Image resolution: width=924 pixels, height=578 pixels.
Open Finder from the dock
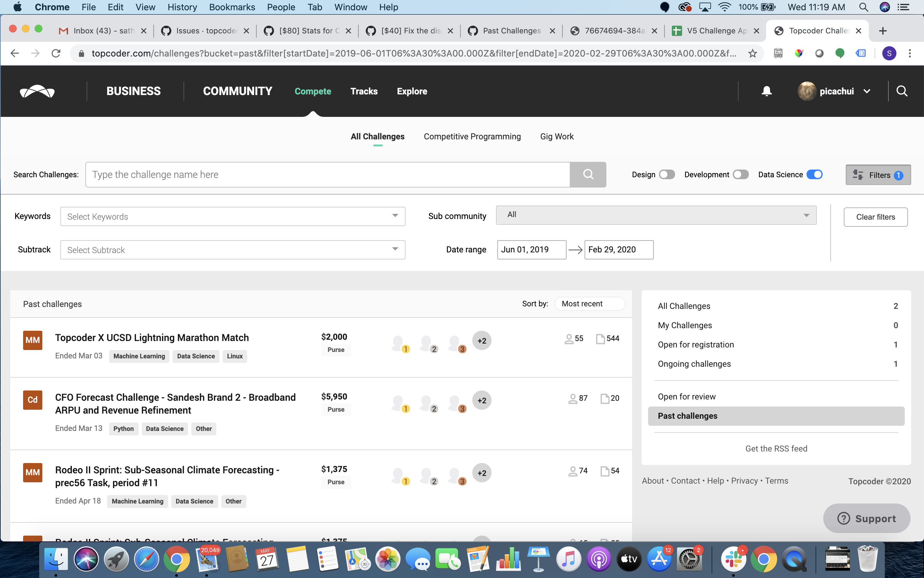point(56,559)
